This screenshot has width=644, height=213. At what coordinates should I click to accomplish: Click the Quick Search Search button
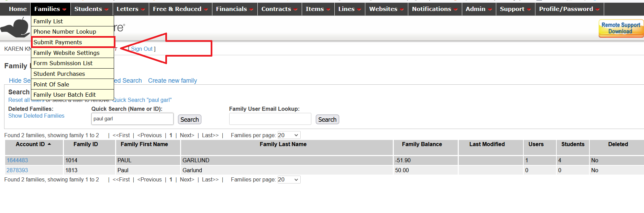[189, 119]
